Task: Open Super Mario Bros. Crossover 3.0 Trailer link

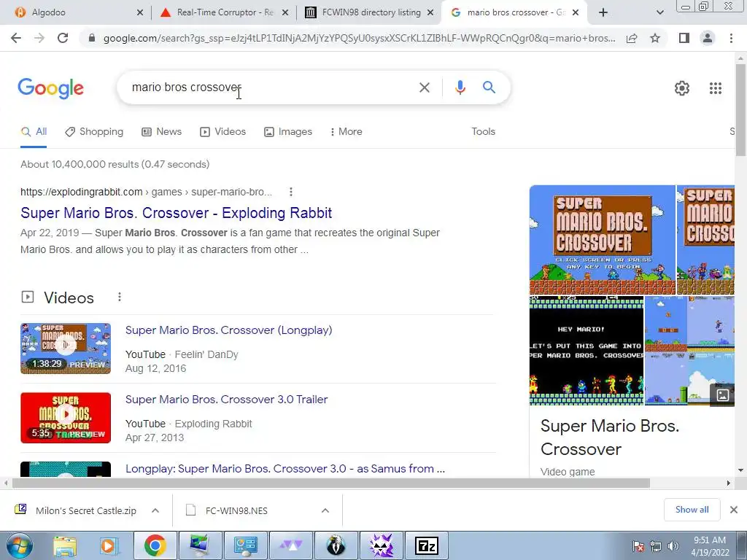Action: coord(226,399)
